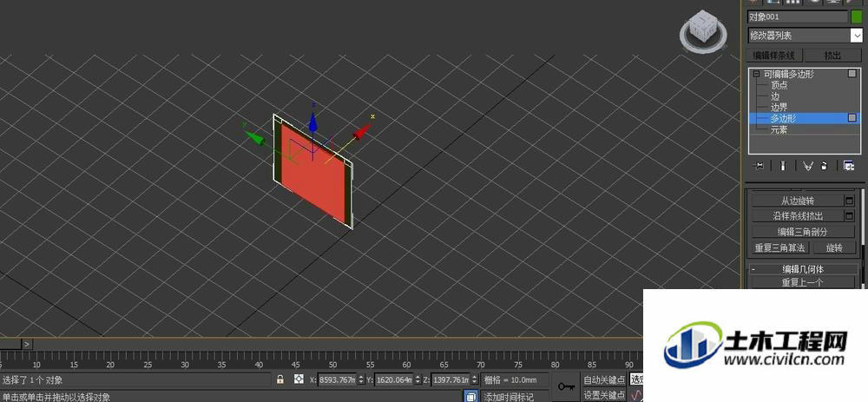Click the X coordinate spinner arrows

coord(361,379)
